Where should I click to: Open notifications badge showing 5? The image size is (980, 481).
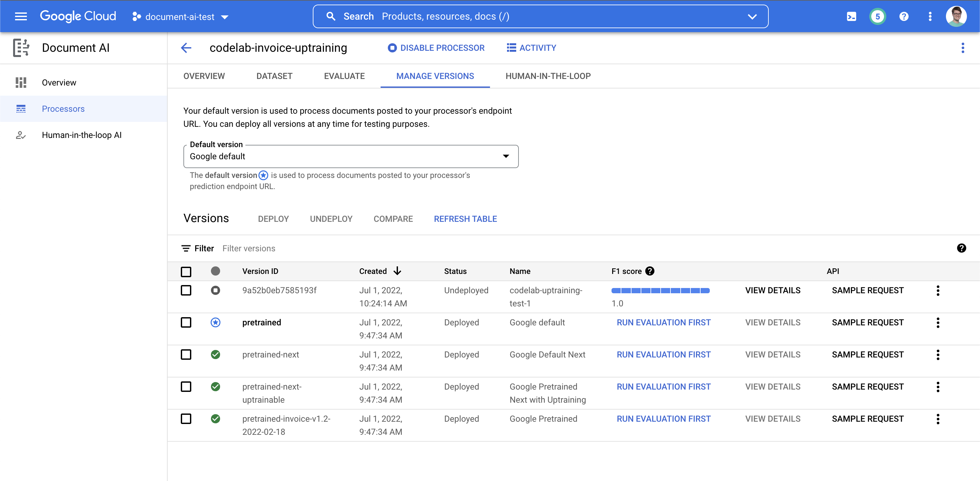tap(877, 16)
